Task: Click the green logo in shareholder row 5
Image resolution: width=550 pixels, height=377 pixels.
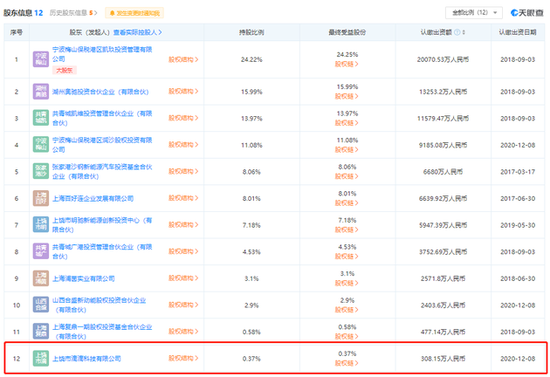Action: tap(41, 171)
